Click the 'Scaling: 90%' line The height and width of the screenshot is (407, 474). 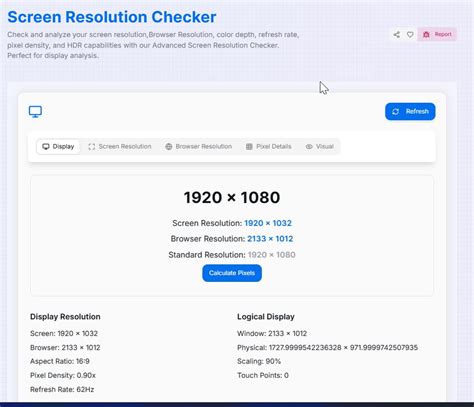pos(259,361)
